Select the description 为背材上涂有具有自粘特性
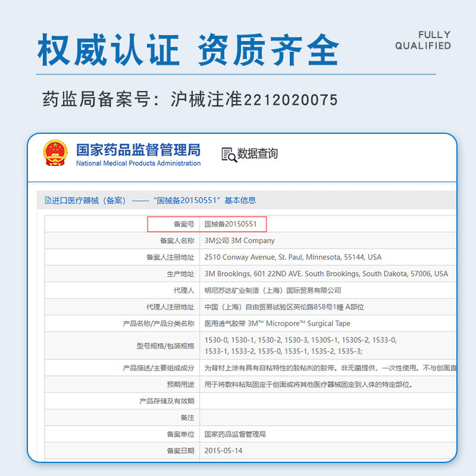This screenshot has height=476, width=476. [x=331, y=368]
